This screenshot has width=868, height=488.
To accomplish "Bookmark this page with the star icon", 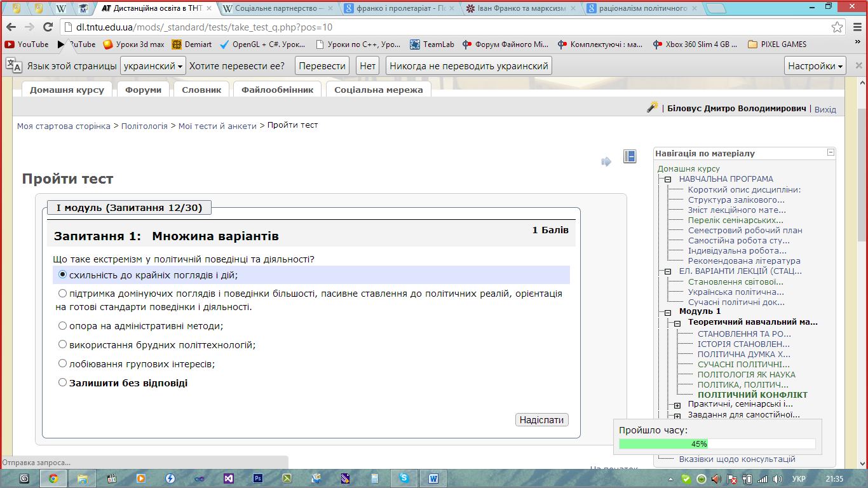I will click(x=837, y=27).
